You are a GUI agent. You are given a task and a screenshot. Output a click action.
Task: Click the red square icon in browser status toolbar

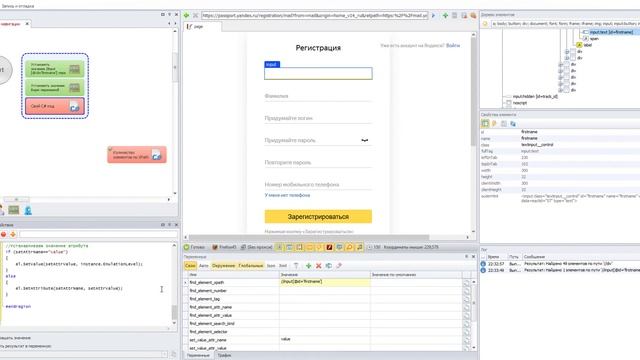[x=329, y=247]
